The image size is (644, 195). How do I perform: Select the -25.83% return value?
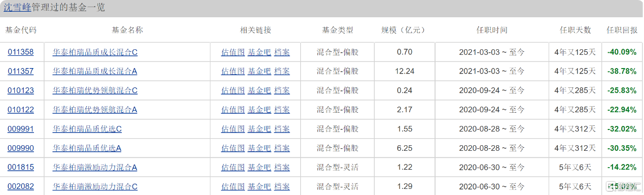622,90
